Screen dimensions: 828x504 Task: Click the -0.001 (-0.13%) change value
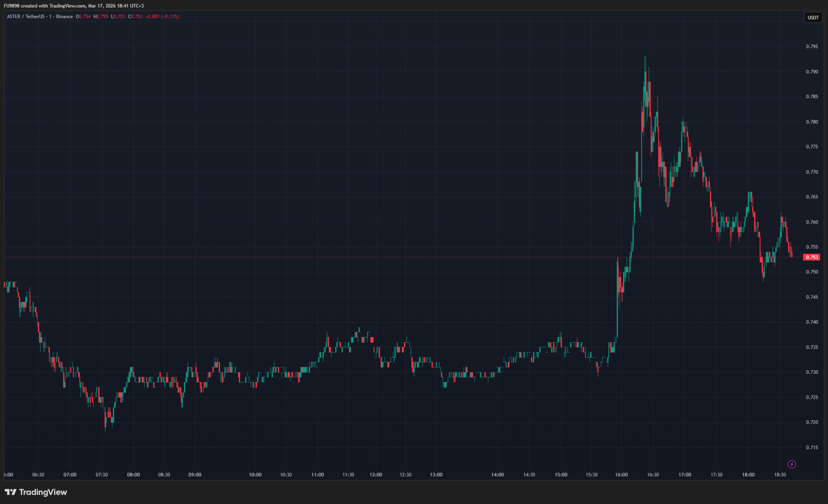(162, 17)
